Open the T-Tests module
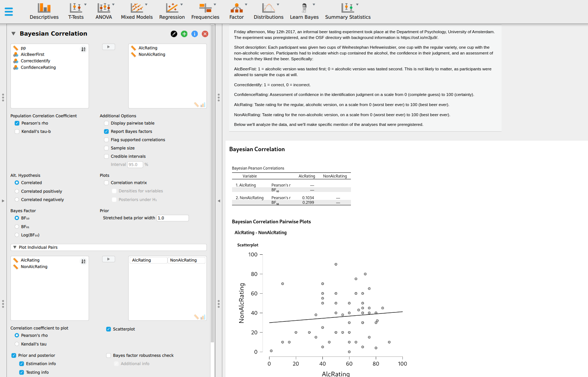Image resolution: width=588 pixels, height=377 pixels. (x=76, y=11)
